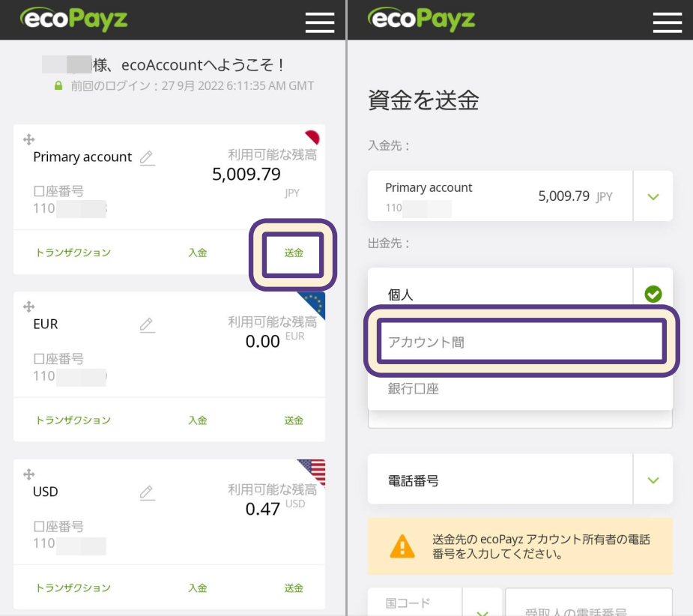This screenshot has height=616, width=693.
Task: Expand the 電話番号 dropdown chevron
Action: point(653,480)
